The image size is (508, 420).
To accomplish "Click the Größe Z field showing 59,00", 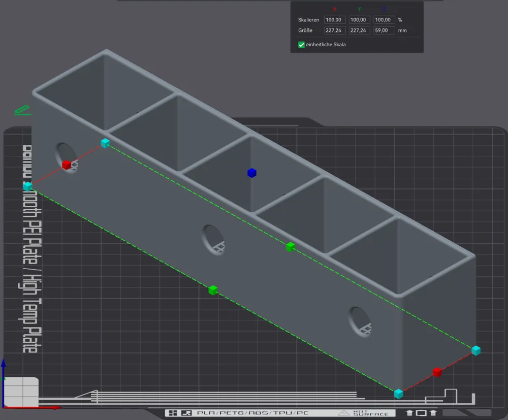I will tap(384, 30).
